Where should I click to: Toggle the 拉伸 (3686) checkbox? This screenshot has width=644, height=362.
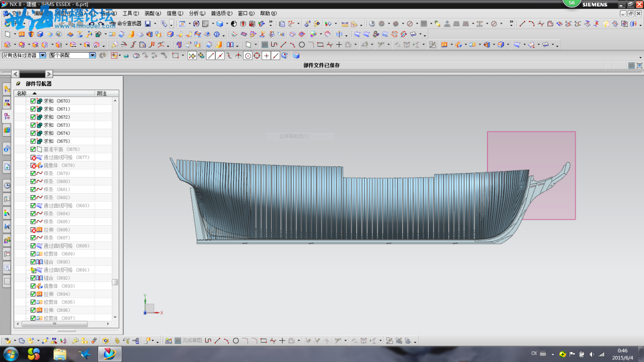pyautogui.click(x=33, y=230)
